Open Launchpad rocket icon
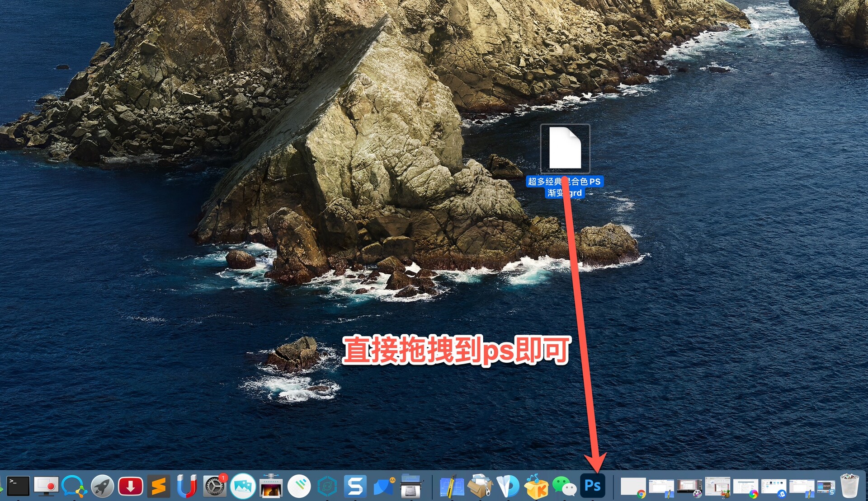The height and width of the screenshot is (501, 868). 103,487
